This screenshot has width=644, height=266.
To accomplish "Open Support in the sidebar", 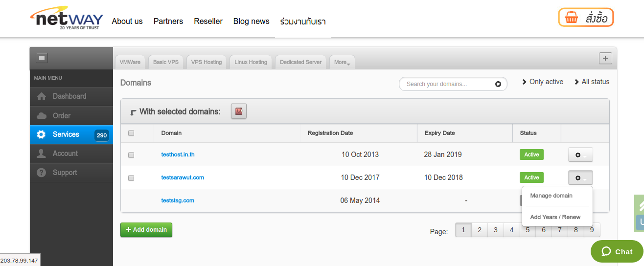I will point(71,173).
